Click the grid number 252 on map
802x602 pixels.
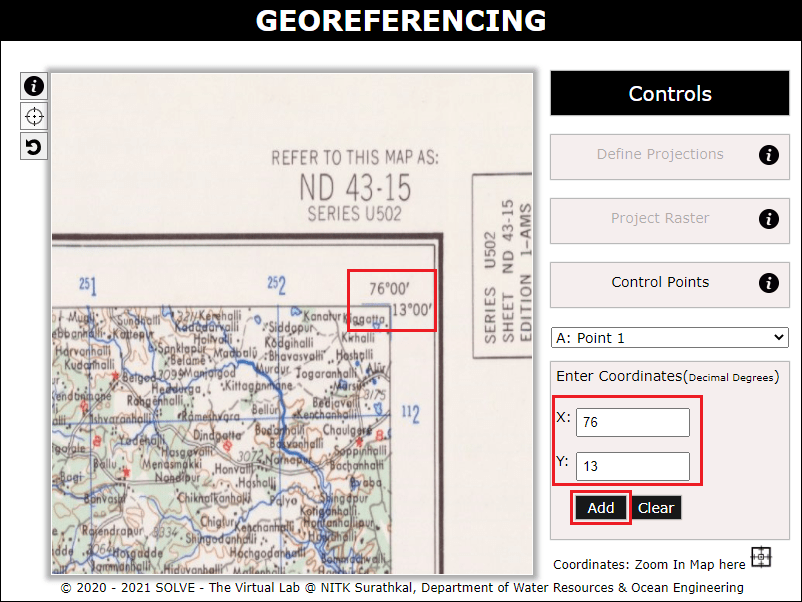tap(277, 284)
